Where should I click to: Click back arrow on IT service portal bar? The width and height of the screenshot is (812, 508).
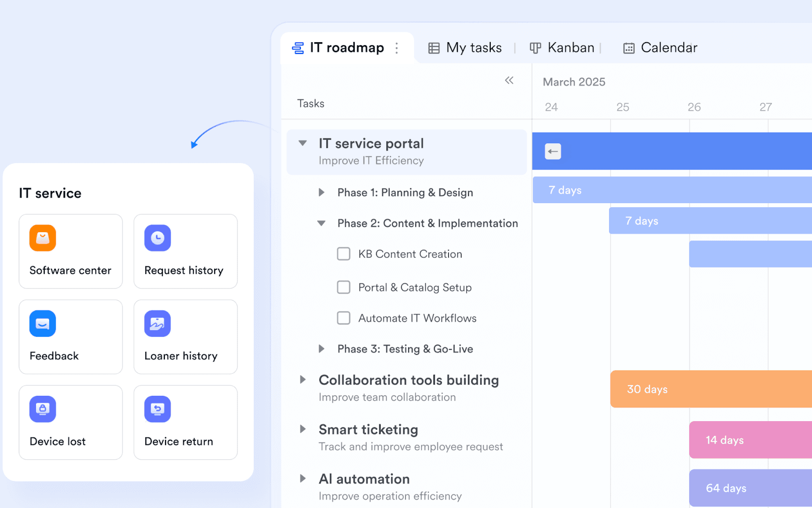[x=553, y=151]
